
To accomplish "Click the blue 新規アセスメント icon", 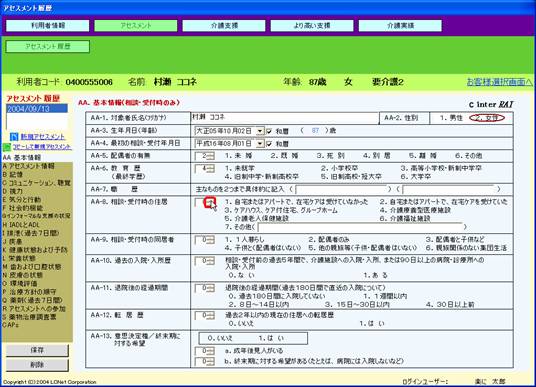I will [x=14, y=137].
